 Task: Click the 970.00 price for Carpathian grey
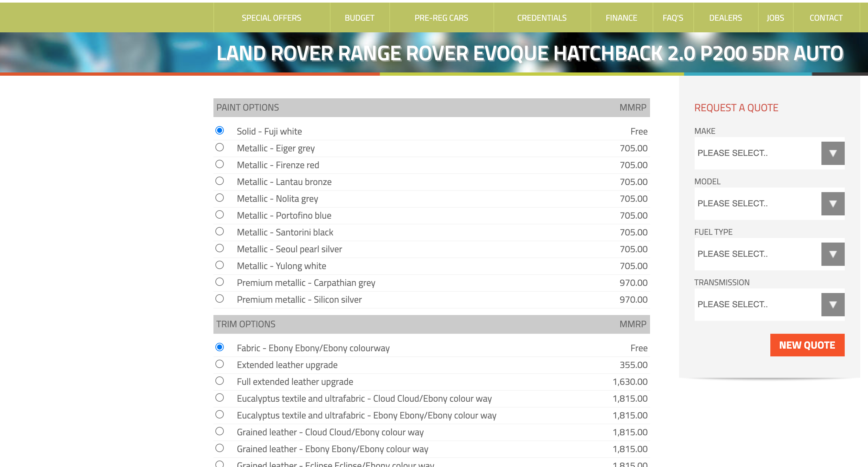(x=634, y=283)
